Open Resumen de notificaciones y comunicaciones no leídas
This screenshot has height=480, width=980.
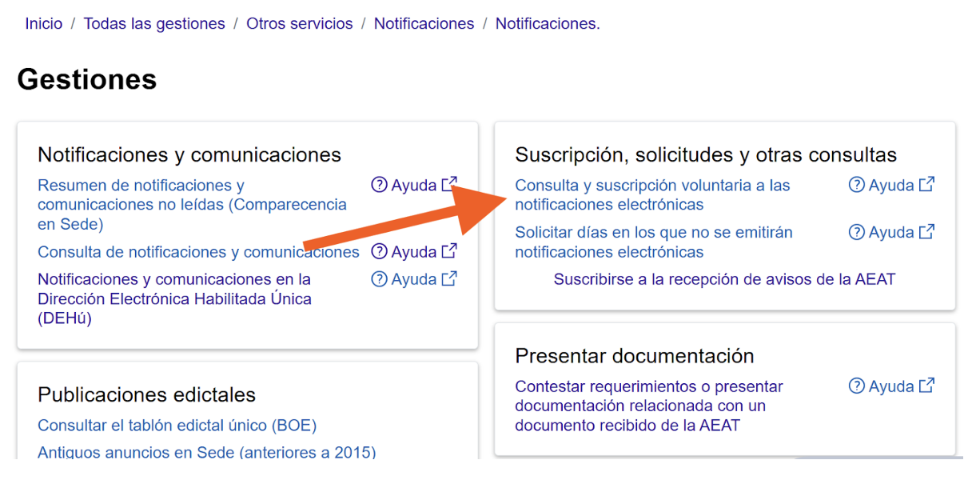(x=193, y=205)
